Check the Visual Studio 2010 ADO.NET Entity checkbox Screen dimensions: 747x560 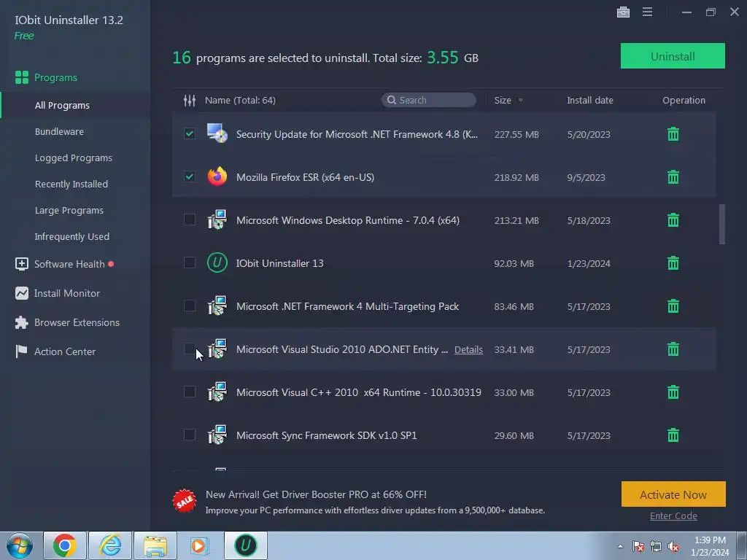pos(190,349)
